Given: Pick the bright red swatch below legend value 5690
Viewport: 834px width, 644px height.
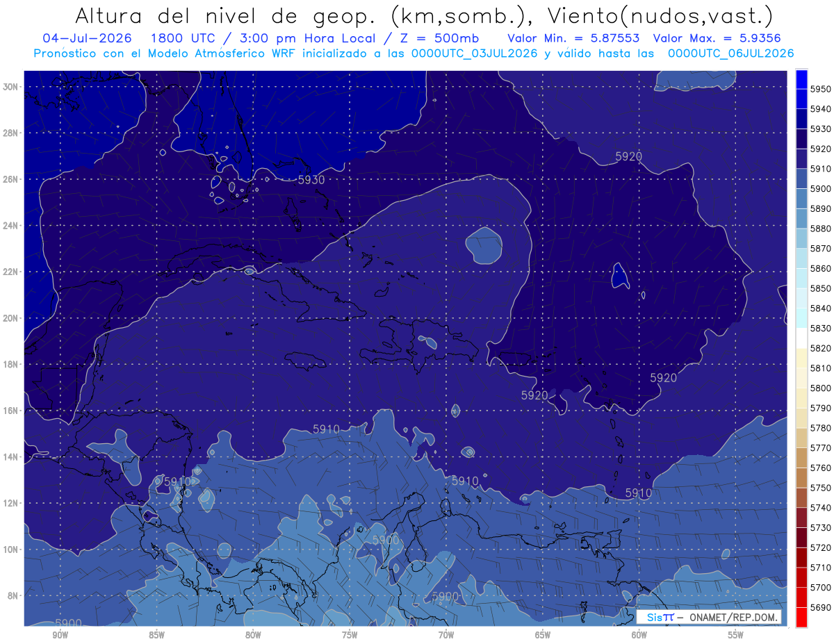Looking at the screenshot, I should pyautogui.click(x=801, y=617).
